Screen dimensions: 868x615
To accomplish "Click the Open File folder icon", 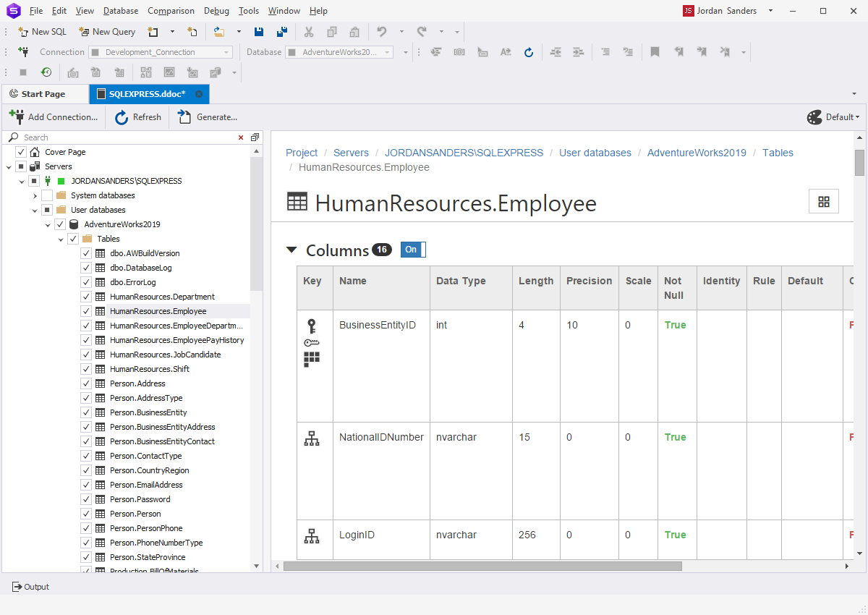I will click(219, 32).
